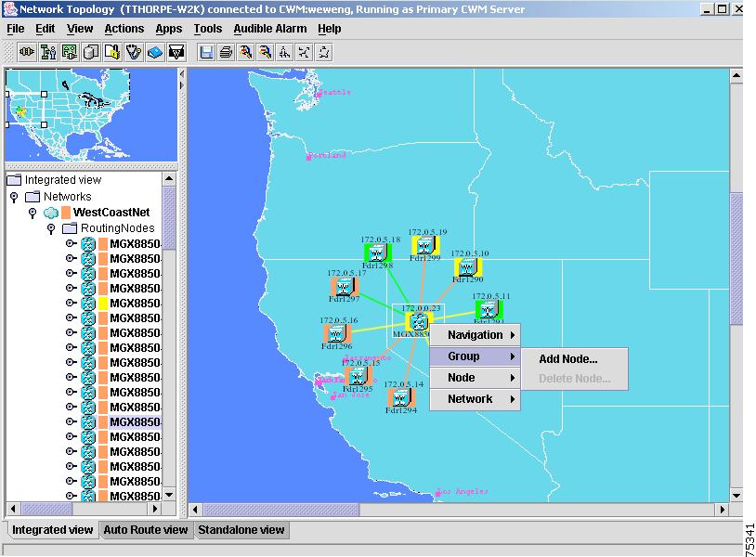Select the RoutingNodes tree label

point(118,228)
